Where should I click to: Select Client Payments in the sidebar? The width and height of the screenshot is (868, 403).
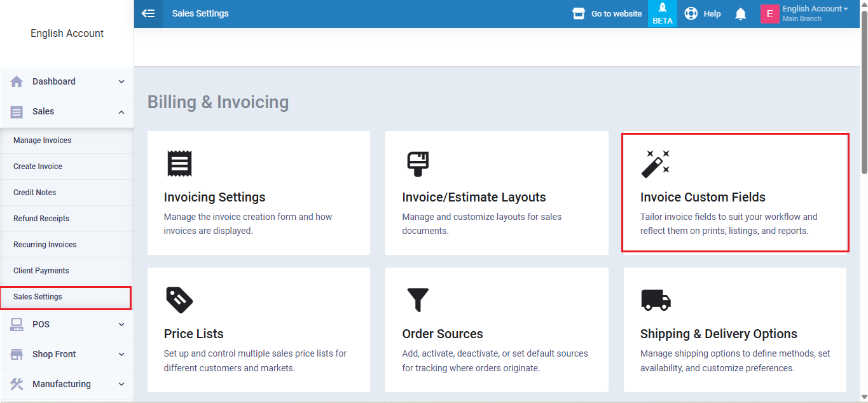point(41,271)
